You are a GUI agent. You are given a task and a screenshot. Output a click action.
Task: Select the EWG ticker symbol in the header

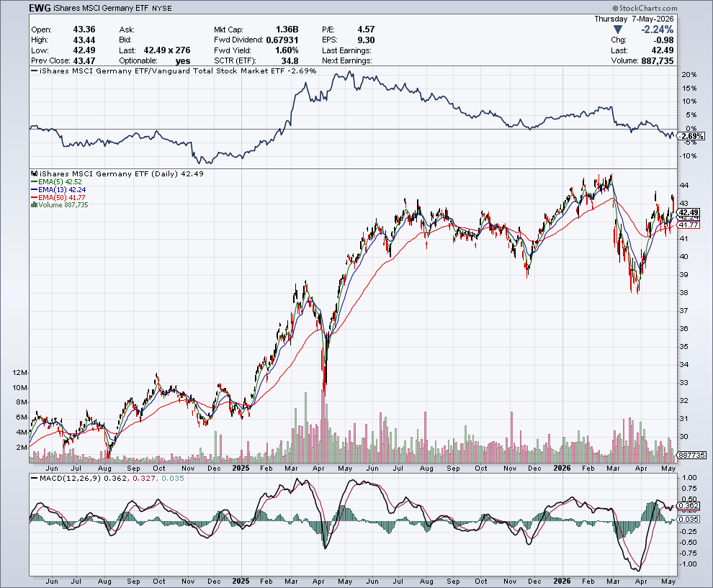[x=40, y=8]
